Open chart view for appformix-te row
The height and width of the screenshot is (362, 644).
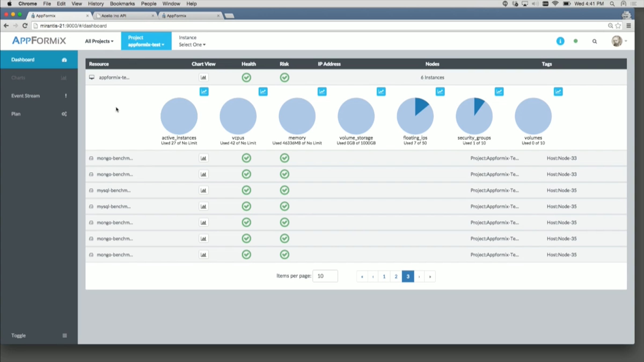pyautogui.click(x=203, y=77)
